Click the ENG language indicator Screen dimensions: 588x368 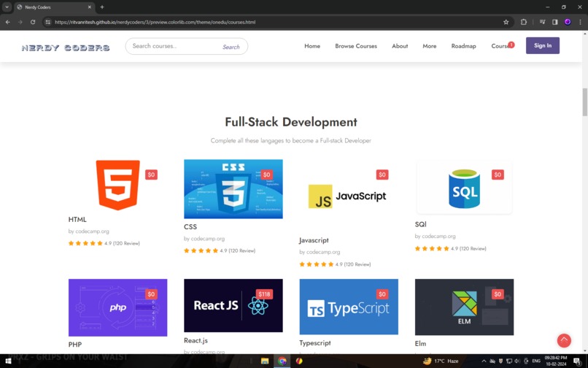pyautogui.click(x=536, y=361)
